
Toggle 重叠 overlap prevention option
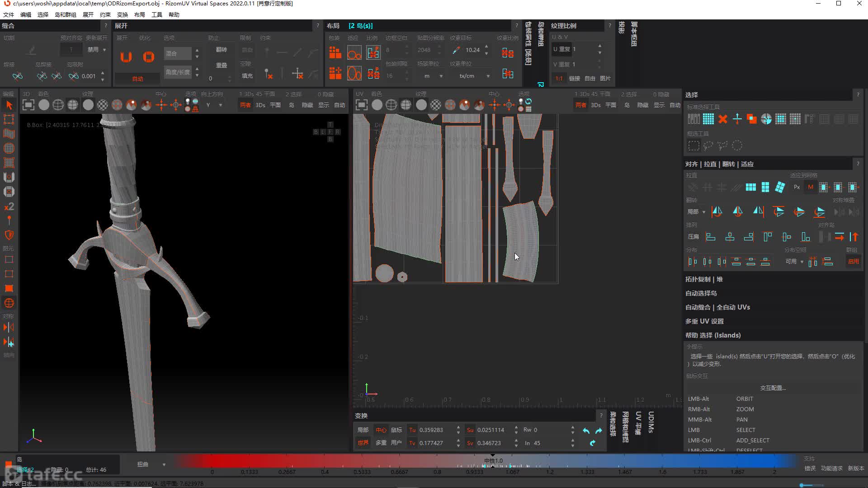pos(222,65)
